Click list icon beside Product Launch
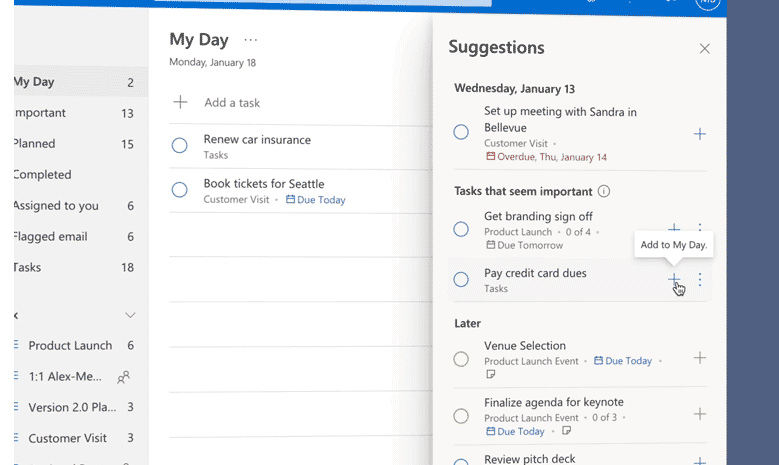The width and height of the screenshot is (779, 465). click(16, 345)
